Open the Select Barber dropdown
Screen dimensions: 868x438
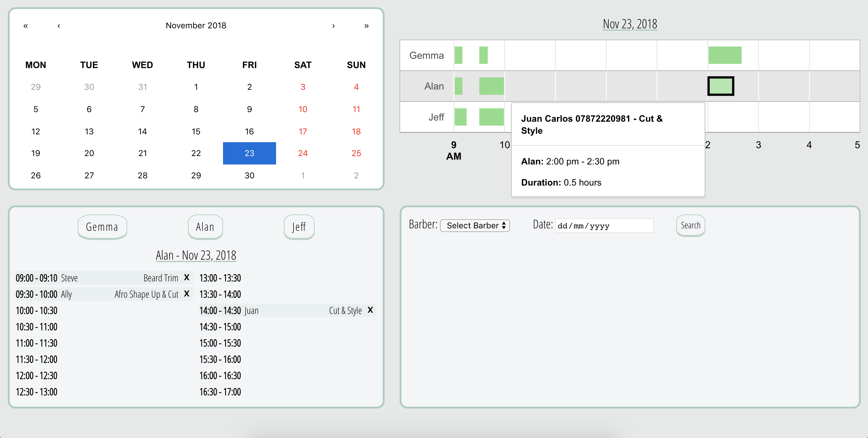click(475, 225)
